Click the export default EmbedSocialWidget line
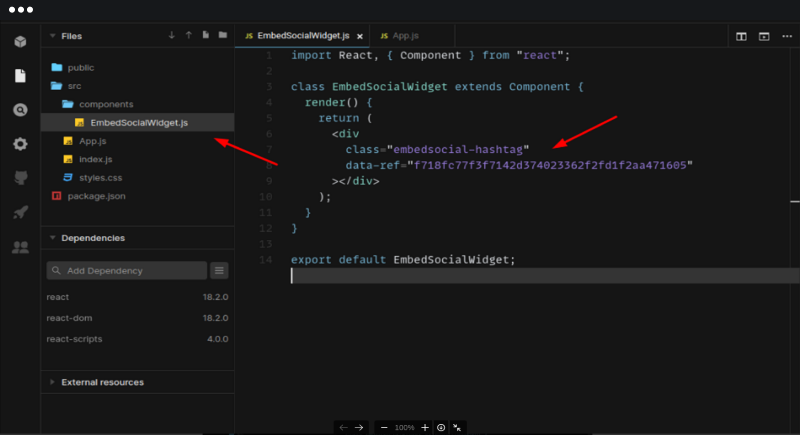 point(403,260)
